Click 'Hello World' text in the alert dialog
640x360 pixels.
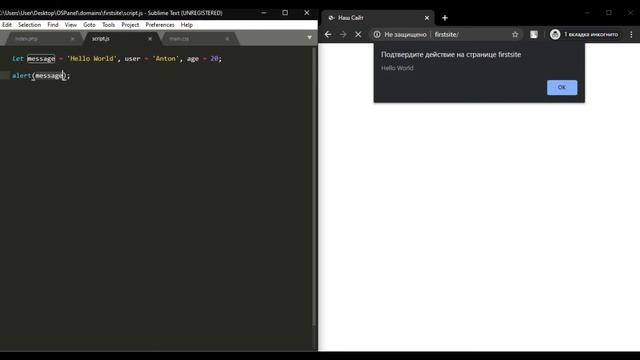(x=397, y=68)
